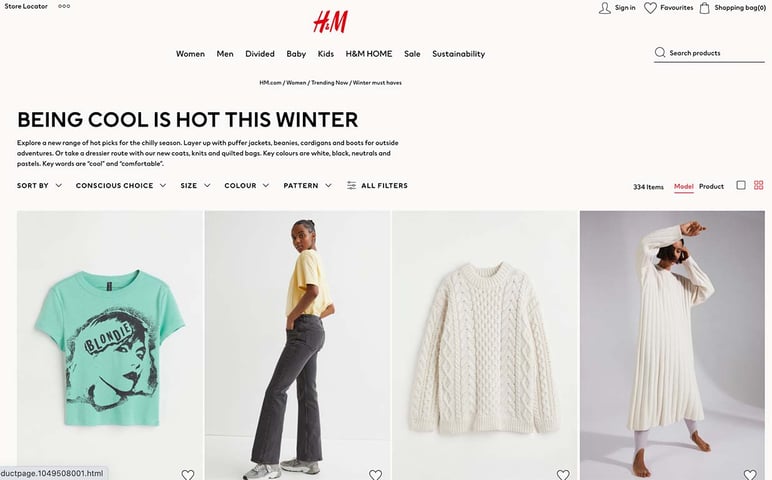
Task: Go to Trending Now breadcrumb link
Action: click(329, 83)
